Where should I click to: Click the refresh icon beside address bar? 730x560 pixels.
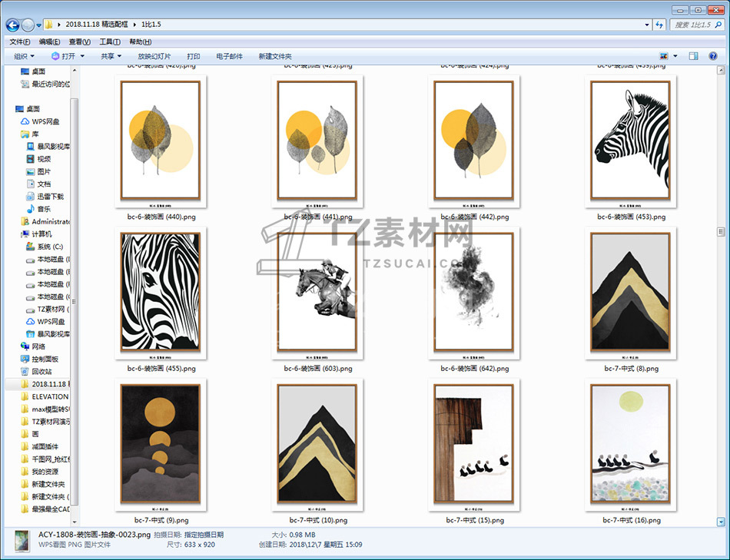[659, 25]
